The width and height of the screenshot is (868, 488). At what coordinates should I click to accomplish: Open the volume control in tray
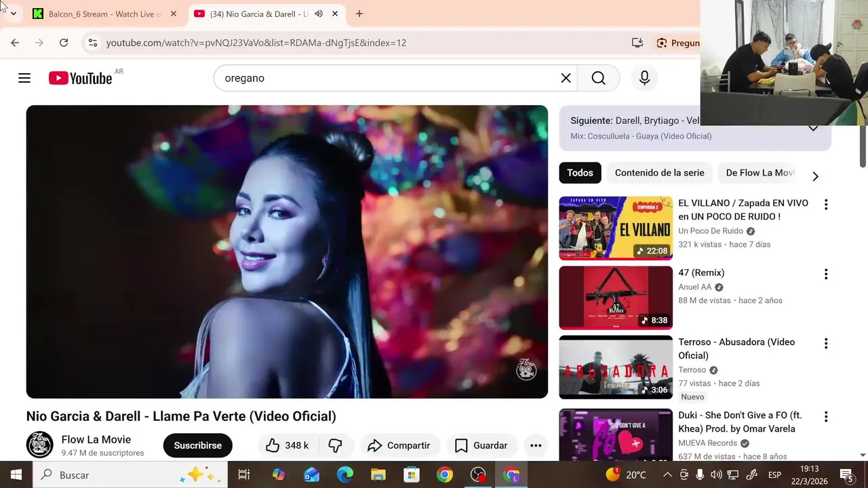click(716, 475)
